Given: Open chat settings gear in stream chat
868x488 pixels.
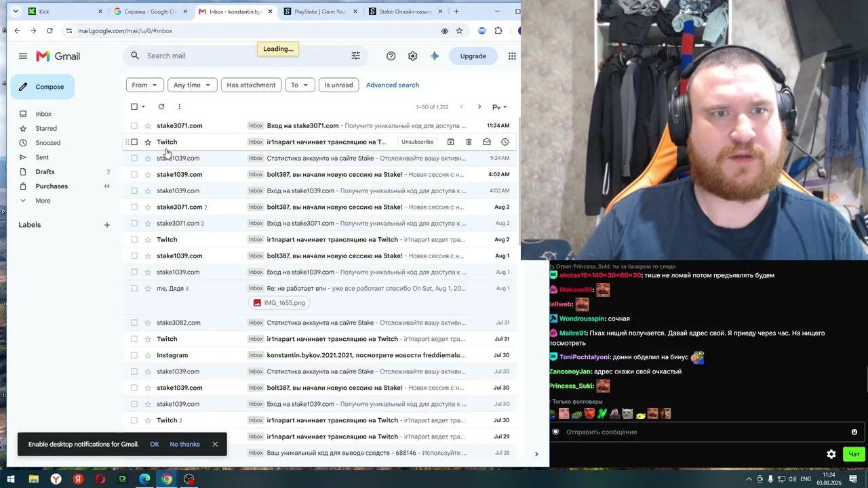Looking at the screenshot, I should [831, 454].
